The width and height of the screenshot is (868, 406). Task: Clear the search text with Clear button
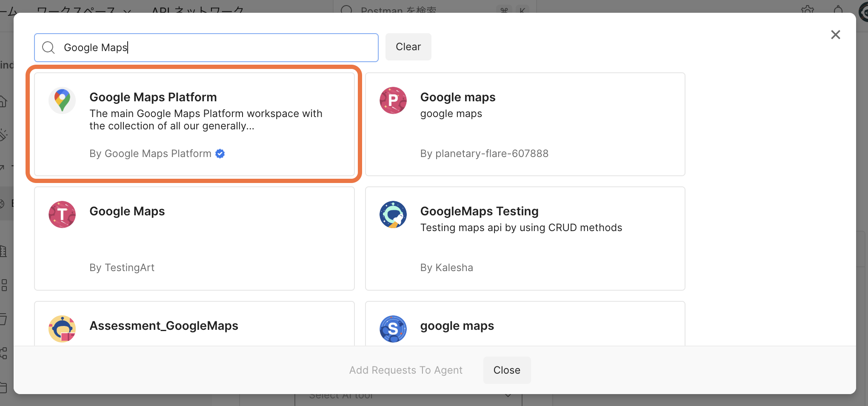pos(408,47)
